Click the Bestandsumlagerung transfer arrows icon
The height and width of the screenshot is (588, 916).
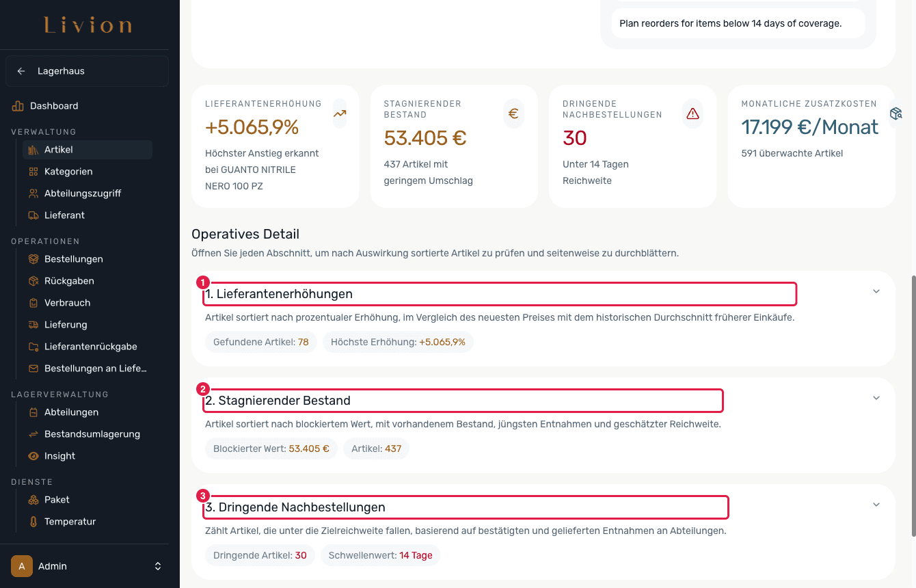33,434
